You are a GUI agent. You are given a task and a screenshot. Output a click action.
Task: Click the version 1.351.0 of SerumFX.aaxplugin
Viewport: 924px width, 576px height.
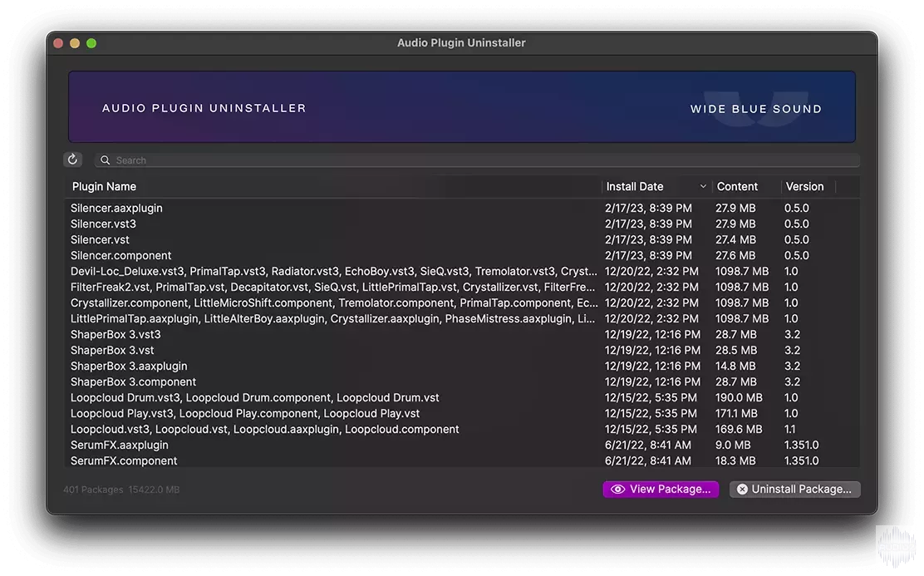click(x=801, y=446)
